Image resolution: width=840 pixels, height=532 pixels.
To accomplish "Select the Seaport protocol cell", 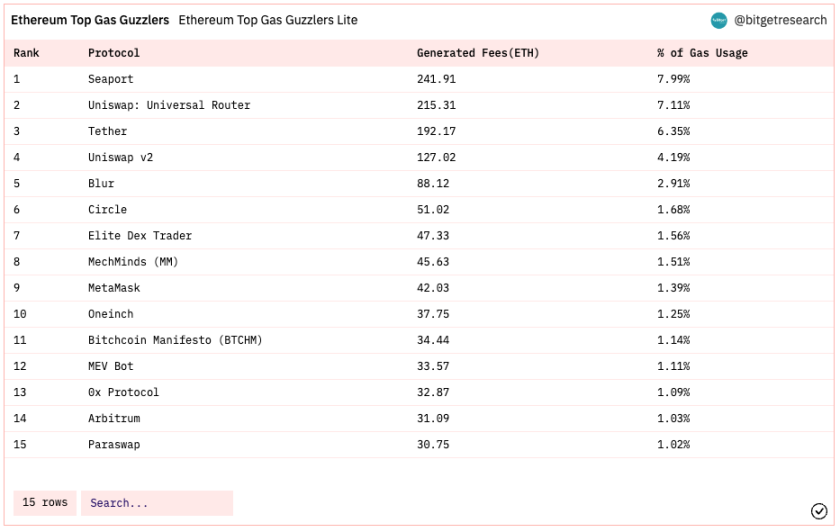I will click(x=111, y=79).
